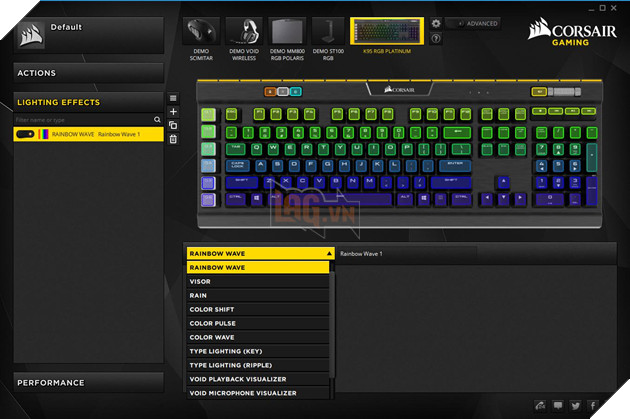Image resolution: width=630 pixels, height=419 pixels.
Task: Open the Performance panel
Action: tap(89, 382)
